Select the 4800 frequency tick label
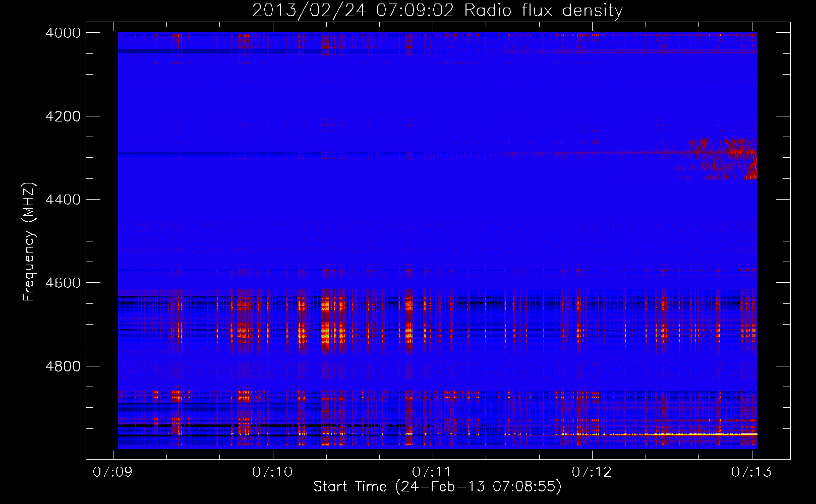This screenshot has height=504, width=816. coord(63,366)
